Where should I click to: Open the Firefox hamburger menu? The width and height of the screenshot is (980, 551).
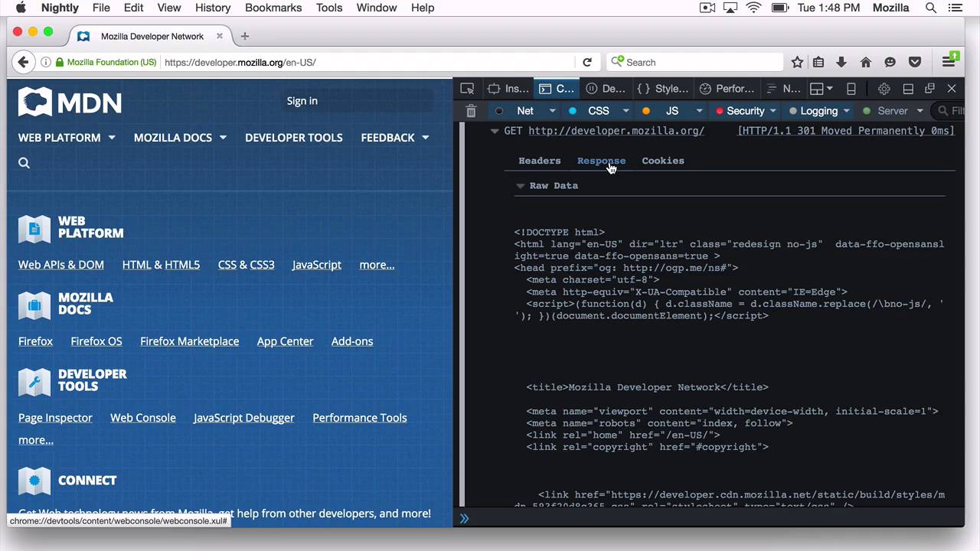(949, 62)
